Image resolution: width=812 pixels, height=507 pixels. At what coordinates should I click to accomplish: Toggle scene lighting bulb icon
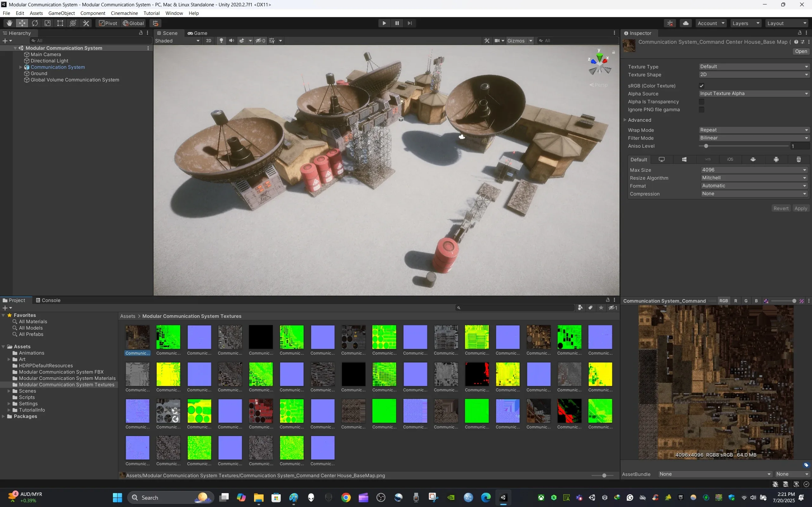221,41
